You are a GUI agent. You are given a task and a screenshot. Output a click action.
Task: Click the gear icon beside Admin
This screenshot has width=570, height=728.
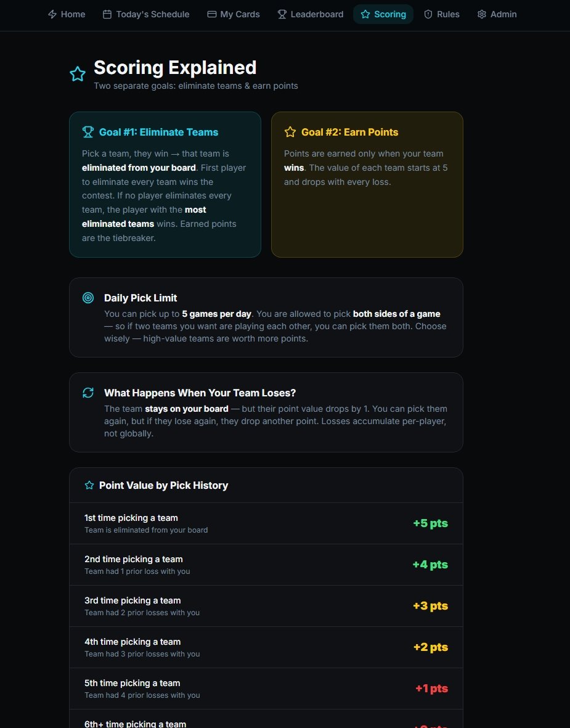coord(482,14)
